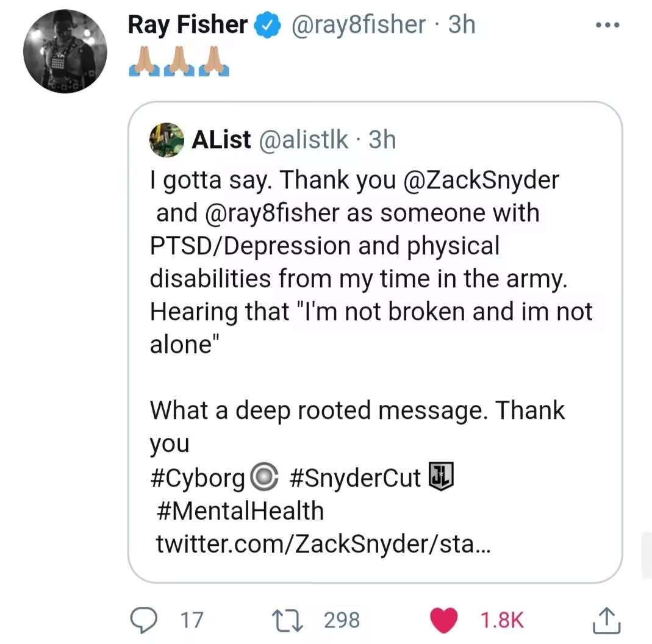The image size is (652, 644).
Task: Click the 3h timestamp of Ray's tweet
Action: tap(461, 25)
